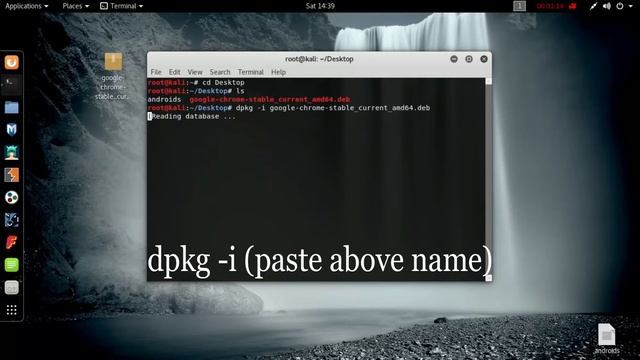Open the terminal Edit menu
This screenshot has height=360, width=640.
pos(174,72)
